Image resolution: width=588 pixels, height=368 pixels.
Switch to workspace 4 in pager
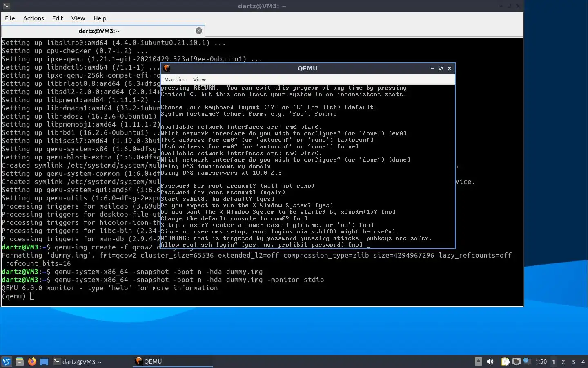[x=583, y=361]
